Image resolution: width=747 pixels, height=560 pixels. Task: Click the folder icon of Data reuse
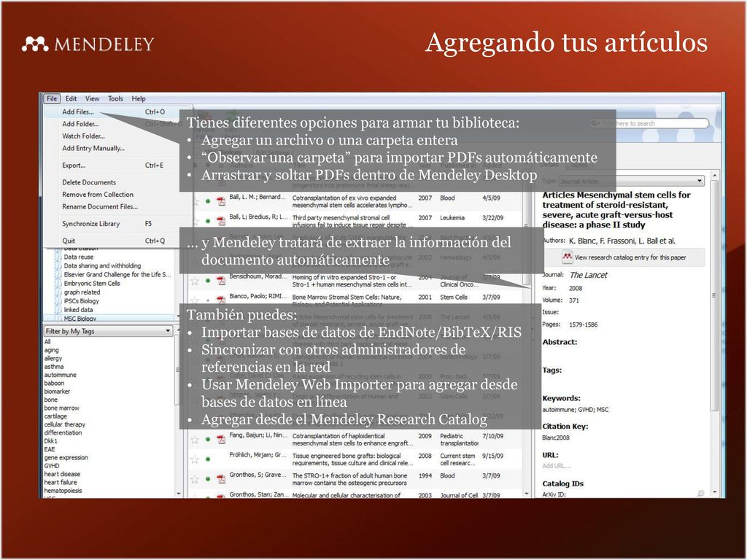click(x=58, y=257)
